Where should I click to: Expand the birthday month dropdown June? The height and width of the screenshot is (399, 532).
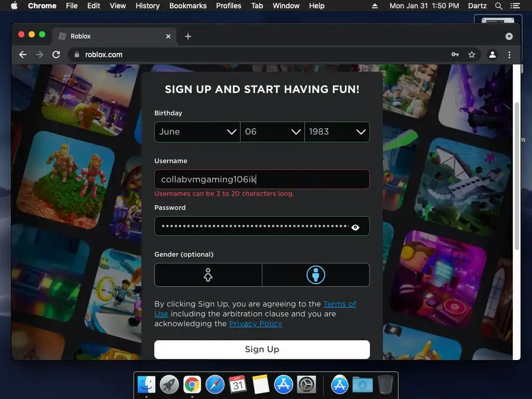point(197,131)
